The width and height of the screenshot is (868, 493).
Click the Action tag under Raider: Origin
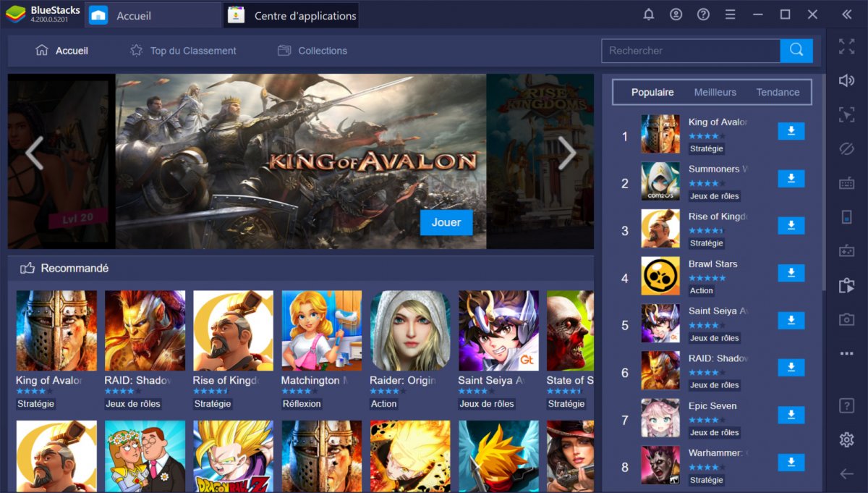384,404
